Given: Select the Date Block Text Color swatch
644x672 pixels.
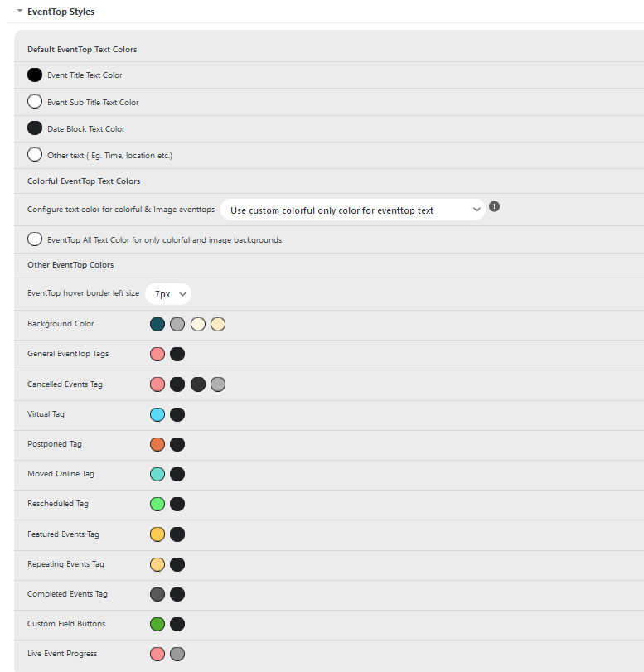Looking at the screenshot, I should [x=35, y=128].
